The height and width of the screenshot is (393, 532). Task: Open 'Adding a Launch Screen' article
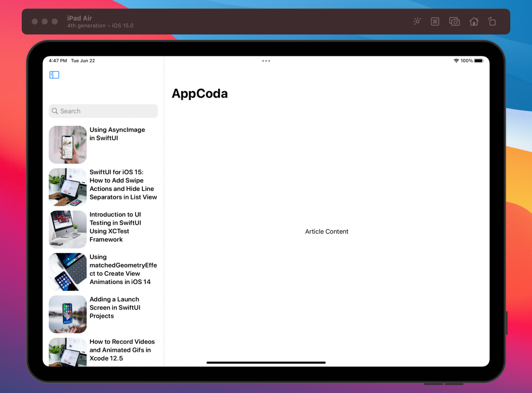pos(115,308)
